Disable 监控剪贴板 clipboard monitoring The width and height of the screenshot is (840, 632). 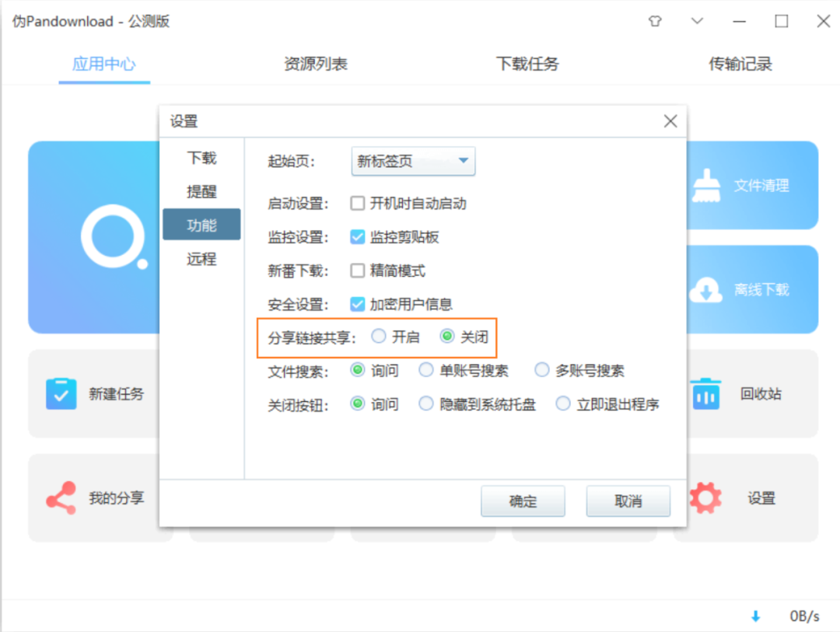click(356, 237)
